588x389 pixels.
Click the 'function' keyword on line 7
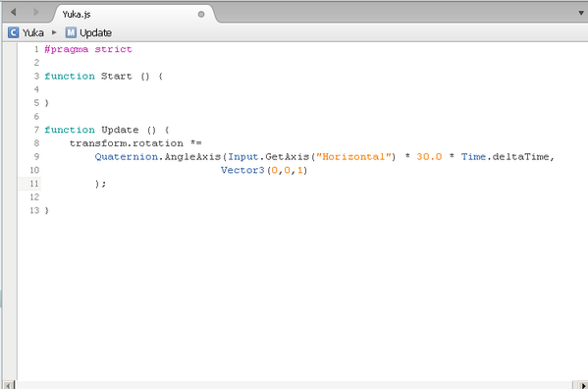70,130
